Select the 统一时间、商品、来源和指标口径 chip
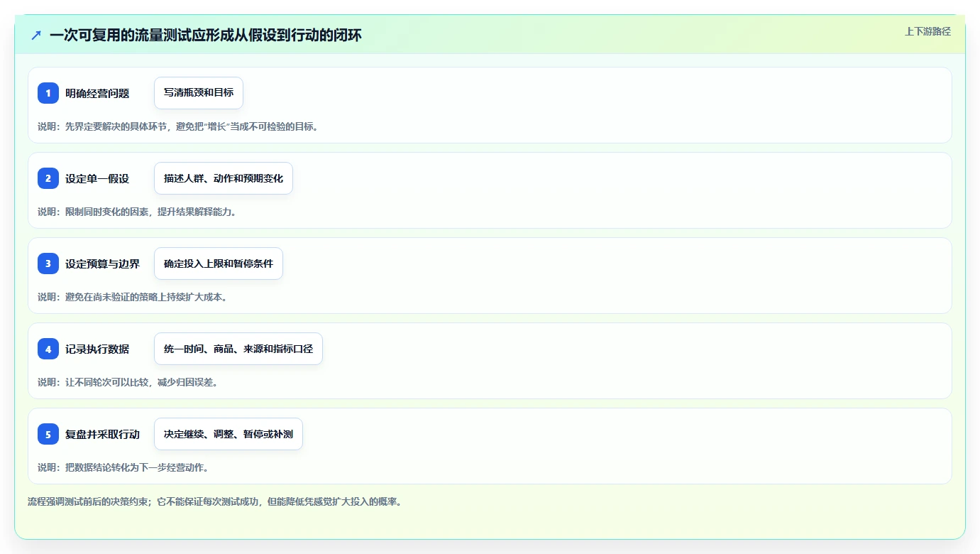Image resolution: width=980 pixels, height=554 pixels. tap(238, 349)
